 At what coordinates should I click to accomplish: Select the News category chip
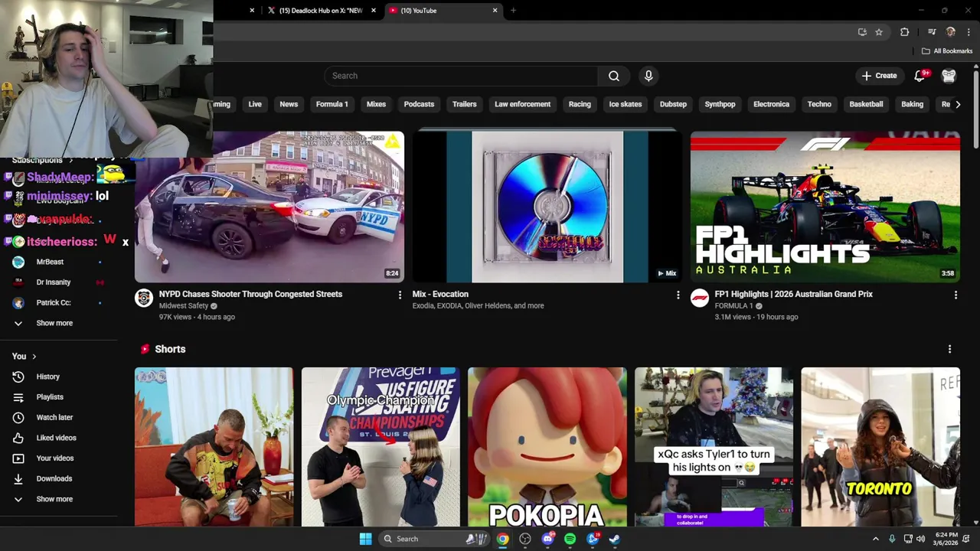(289, 104)
